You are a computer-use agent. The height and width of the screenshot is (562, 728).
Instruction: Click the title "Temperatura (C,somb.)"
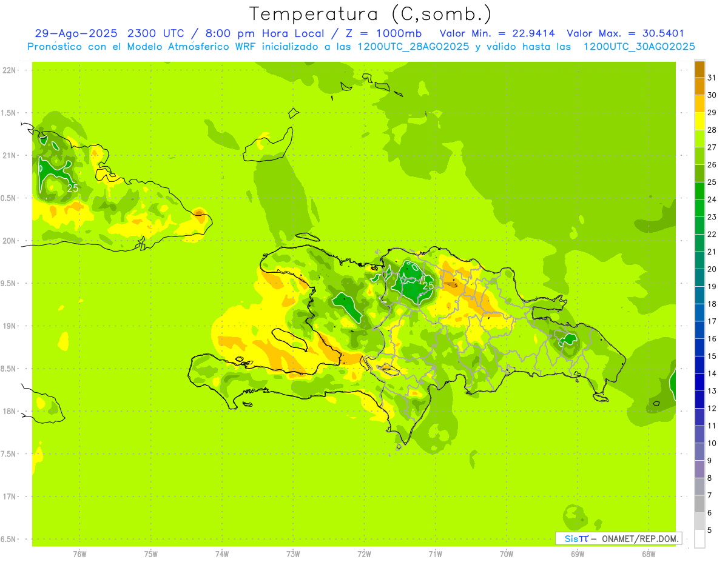point(370,15)
